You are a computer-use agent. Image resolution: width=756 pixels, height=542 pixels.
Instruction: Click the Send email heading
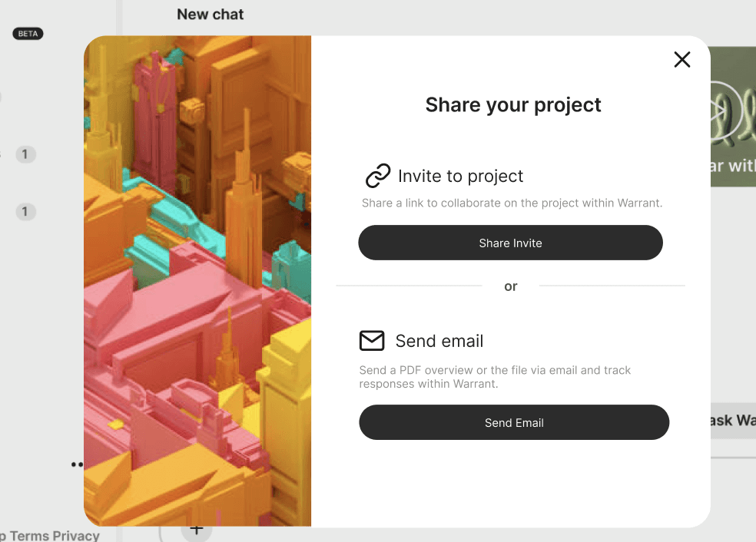(439, 341)
